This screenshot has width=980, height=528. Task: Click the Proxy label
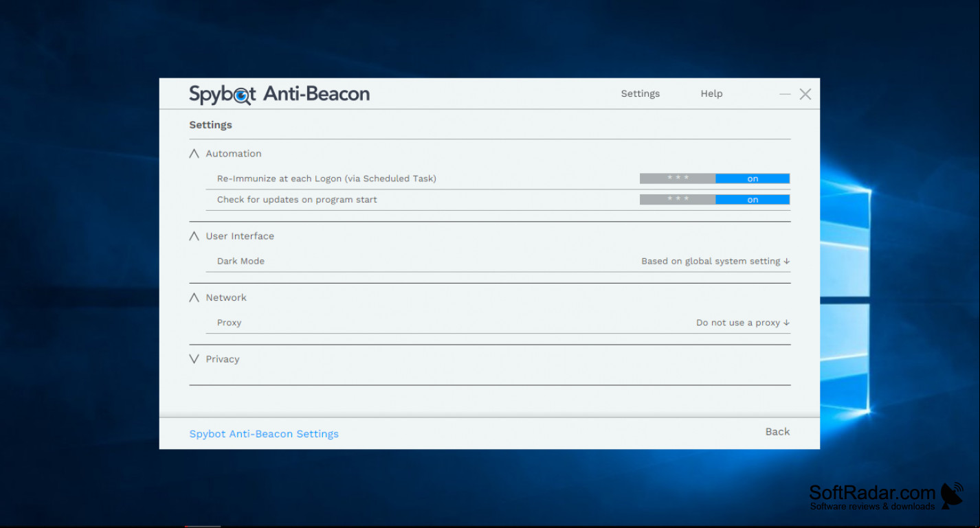(229, 323)
